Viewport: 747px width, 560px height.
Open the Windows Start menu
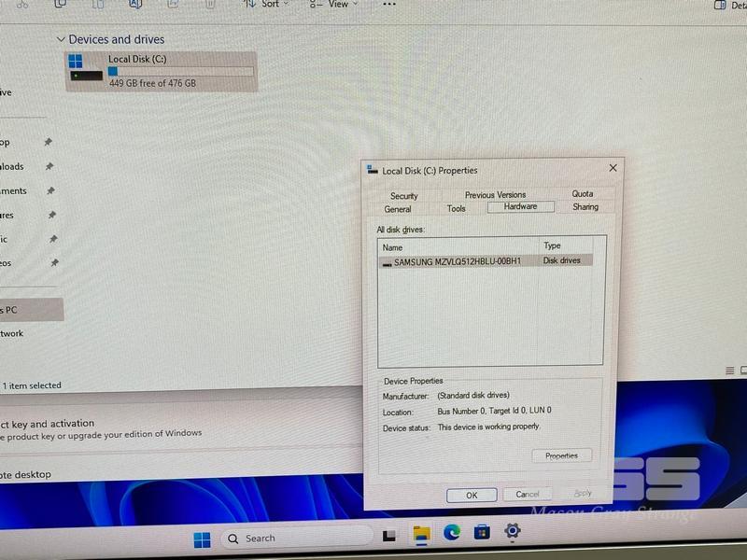[x=202, y=540]
